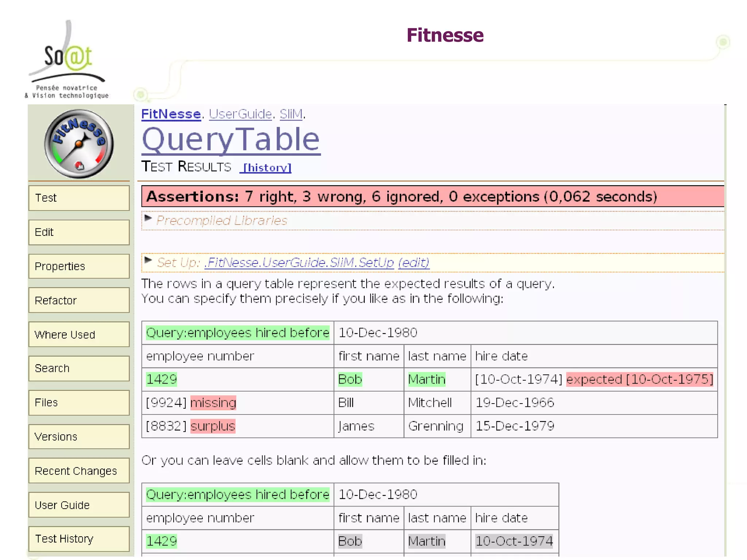Open Test History in sidebar
This screenshot has height=560, width=747.
point(79,539)
